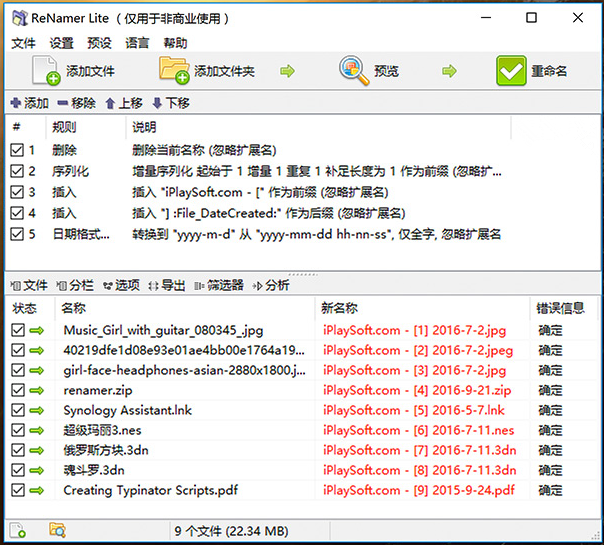Click the 规则 column header in rules list
604x545 pixels.
[x=86, y=127]
